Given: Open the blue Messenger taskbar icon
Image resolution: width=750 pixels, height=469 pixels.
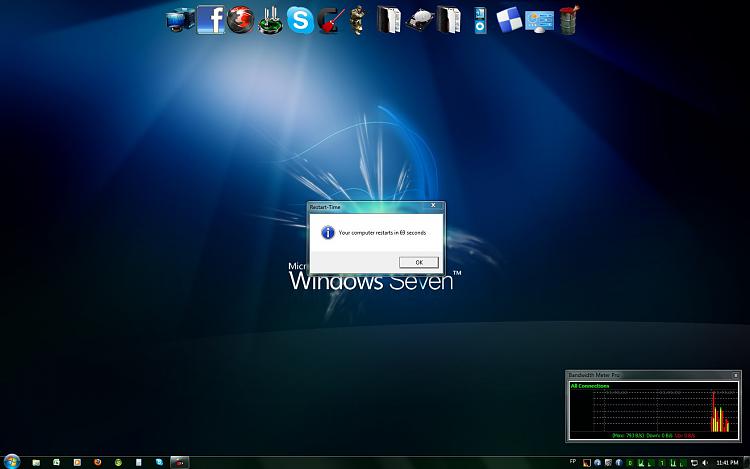Looking at the screenshot, I should click(x=159, y=462).
